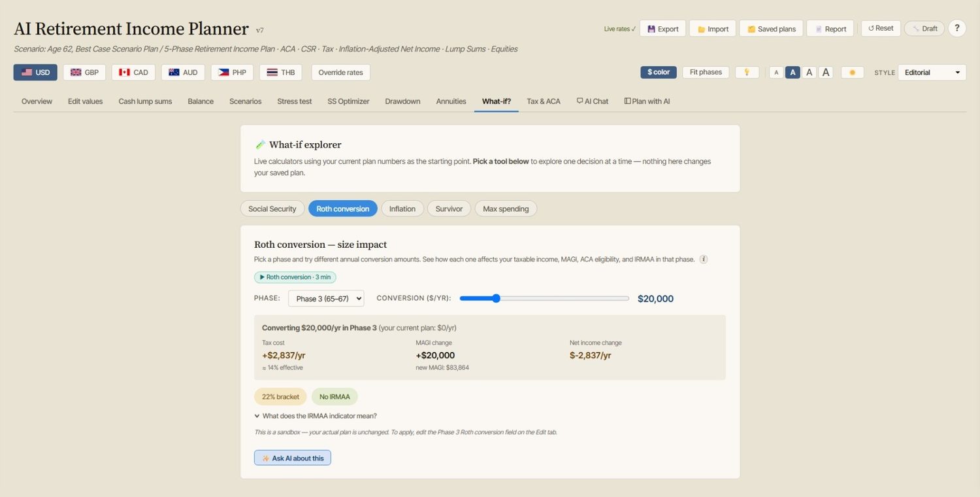Click the 22% bracket badge
The height and width of the screenshot is (497, 980).
click(x=280, y=397)
